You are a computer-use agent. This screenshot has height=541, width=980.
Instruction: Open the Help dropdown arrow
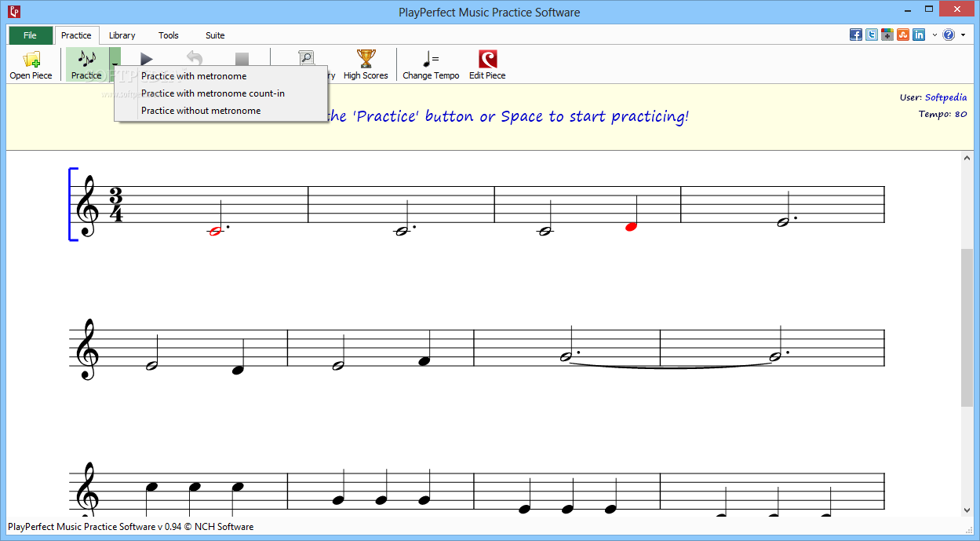pos(963,35)
